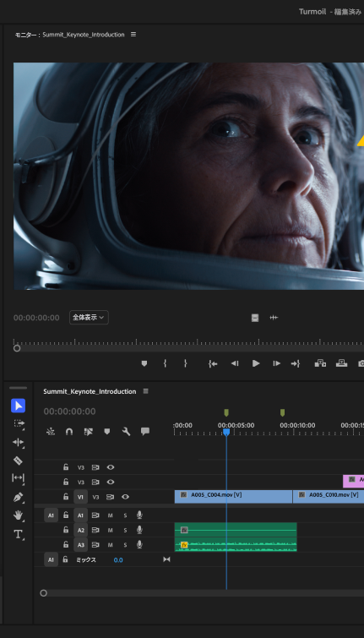Screen dimensions: 364x638
Task: Click the timeline timecode 00:00:00:00 field
Action: pyautogui.click(x=69, y=412)
